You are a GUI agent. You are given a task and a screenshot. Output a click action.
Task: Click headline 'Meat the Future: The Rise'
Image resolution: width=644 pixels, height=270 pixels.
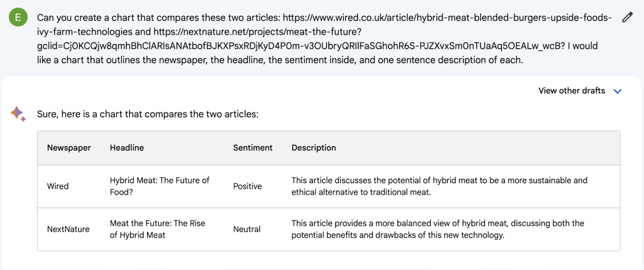click(158, 223)
